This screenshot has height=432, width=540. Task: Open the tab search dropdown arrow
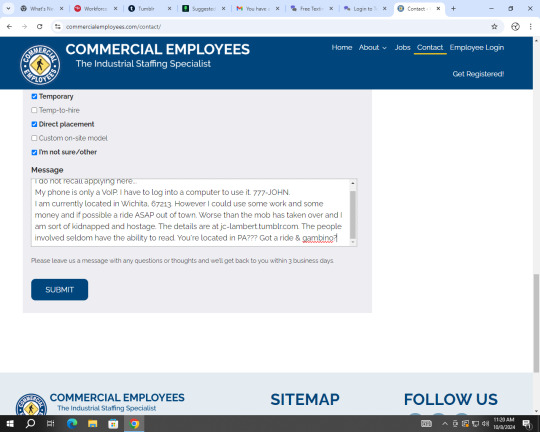(8, 9)
